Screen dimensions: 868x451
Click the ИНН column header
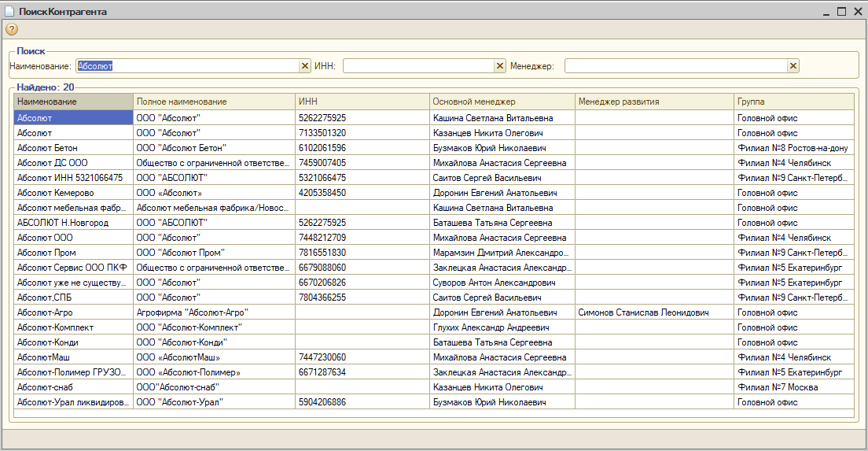pos(362,102)
